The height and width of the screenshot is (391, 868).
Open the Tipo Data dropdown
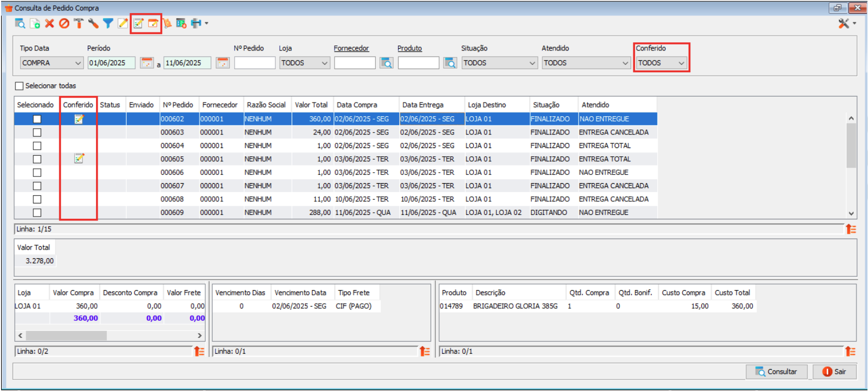point(77,63)
